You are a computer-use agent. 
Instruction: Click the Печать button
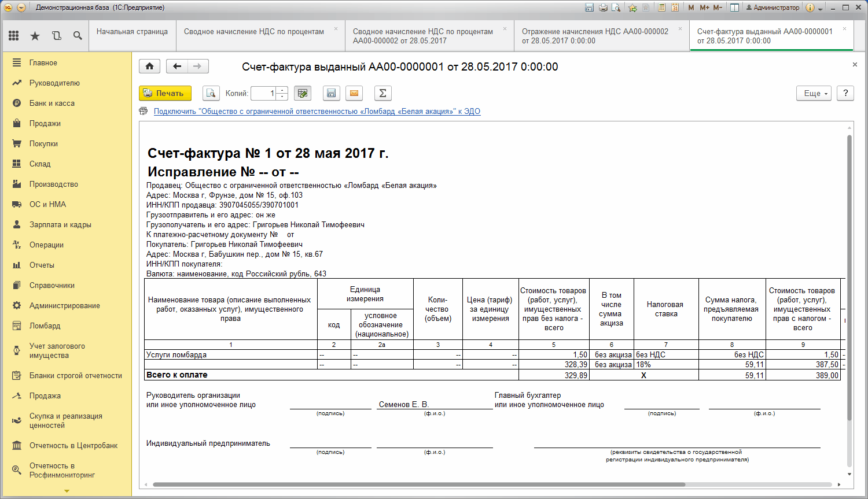(x=165, y=93)
